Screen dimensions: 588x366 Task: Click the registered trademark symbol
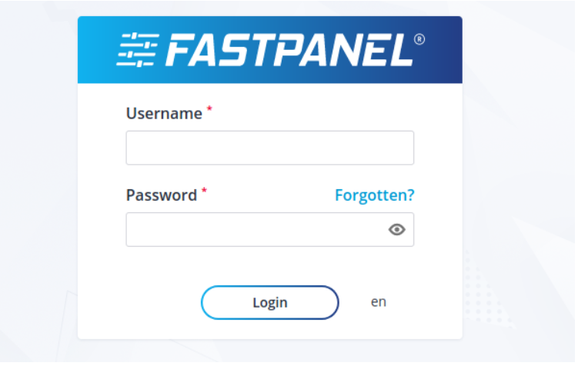[419, 39]
